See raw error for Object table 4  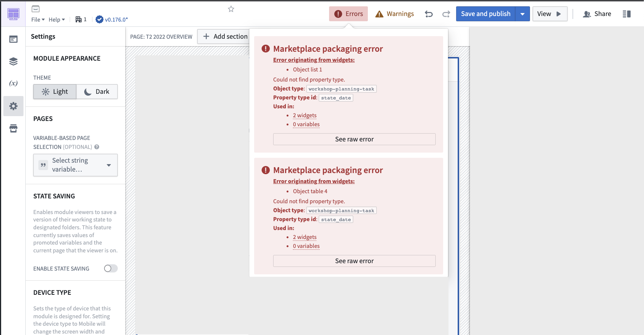coord(354,261)
